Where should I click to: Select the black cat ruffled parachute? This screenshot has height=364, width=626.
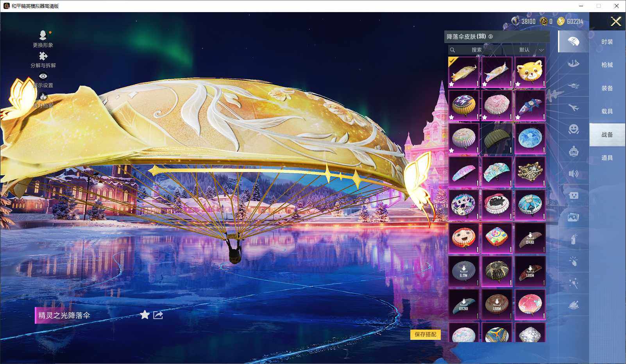tap(497, 205)
